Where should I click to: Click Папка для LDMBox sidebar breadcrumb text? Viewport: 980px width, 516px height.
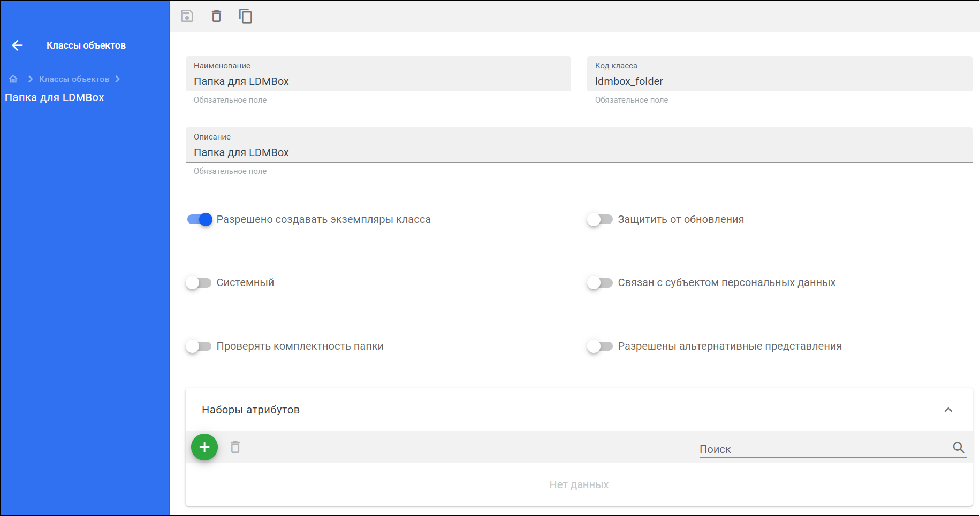55,97
